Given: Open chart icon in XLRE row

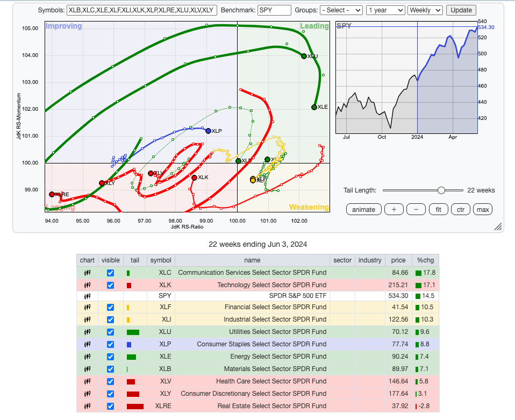Looking at the screenshot, I should 87,406.
